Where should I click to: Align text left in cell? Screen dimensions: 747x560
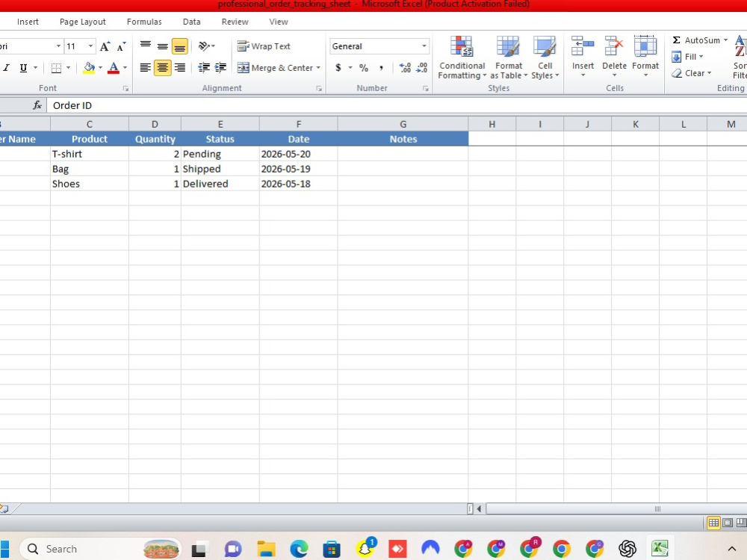(146, 68)
